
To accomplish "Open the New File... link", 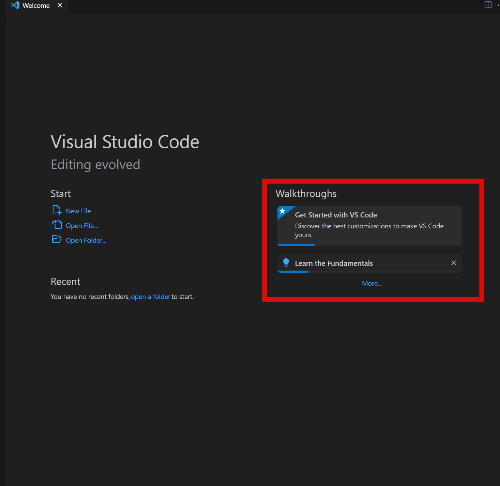I will [x=79, y=211].
